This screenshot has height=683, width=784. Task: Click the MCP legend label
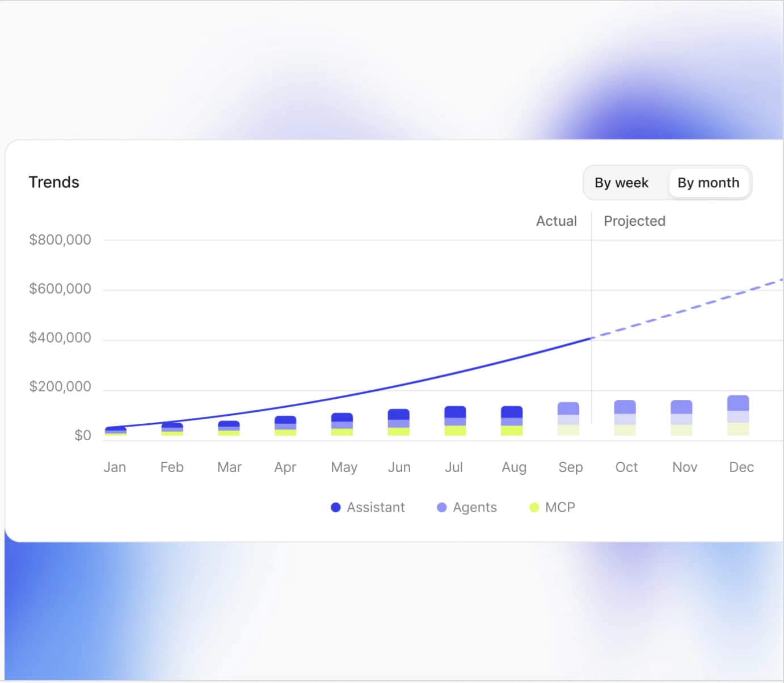click(560, 507)
